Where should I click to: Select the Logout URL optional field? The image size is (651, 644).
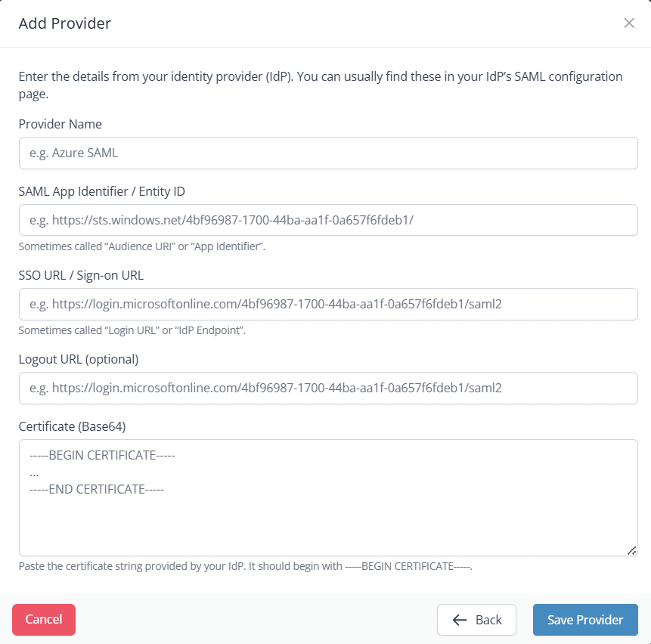tap(328, 388)
